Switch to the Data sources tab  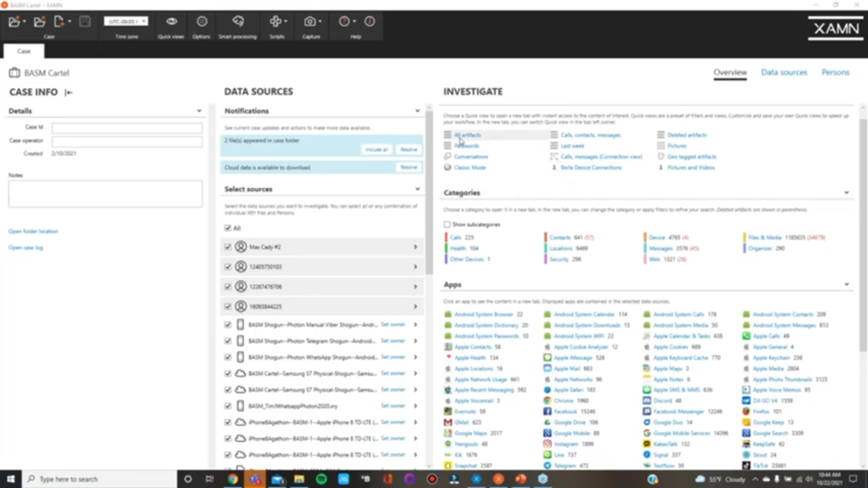pos(784,73)
